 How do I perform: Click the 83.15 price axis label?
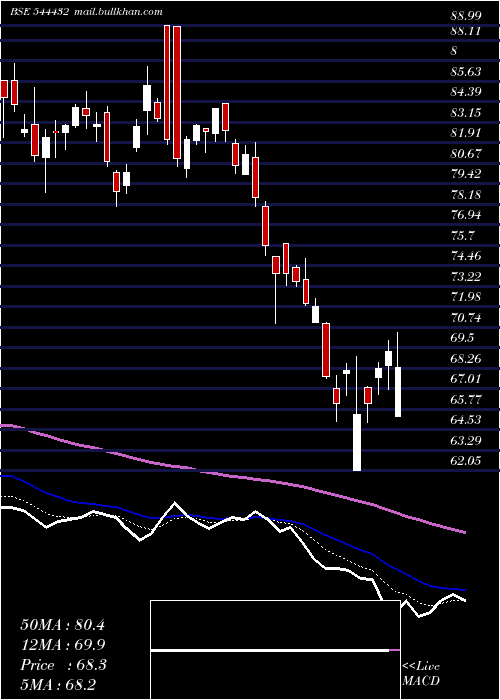[x=466, y=112]
